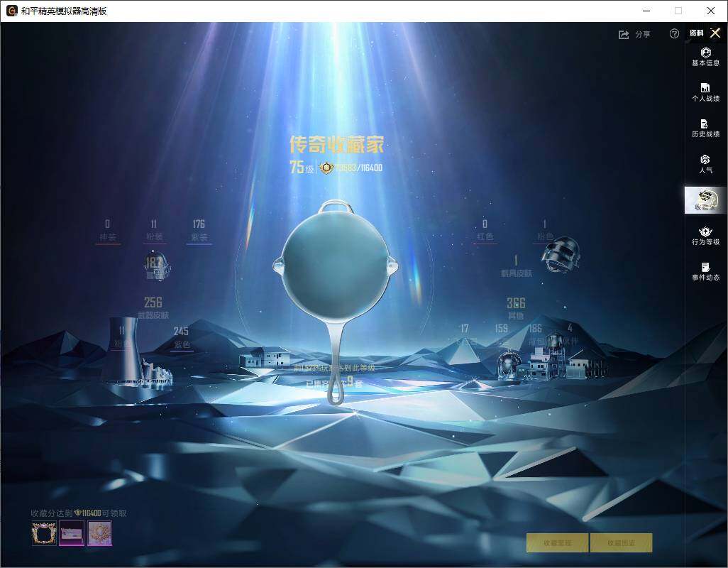Click the 收藏里程 button
The width and height of the screenshot is (728, 568).
557,542
